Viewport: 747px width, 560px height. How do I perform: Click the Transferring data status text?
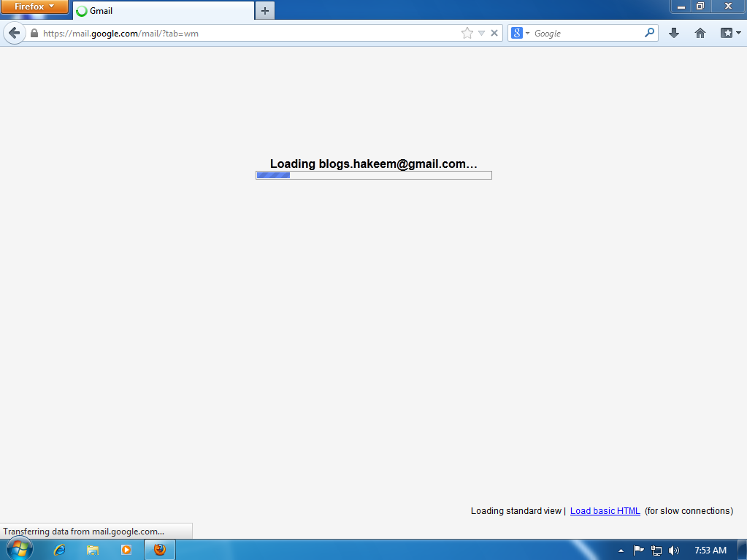click(x=84, y=532)
